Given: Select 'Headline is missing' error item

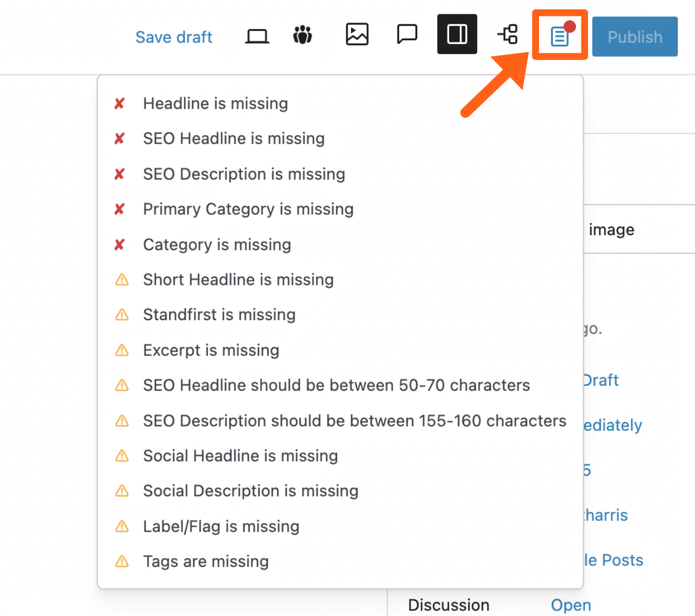Looking at the screenshot, I should tap(215, 104).
